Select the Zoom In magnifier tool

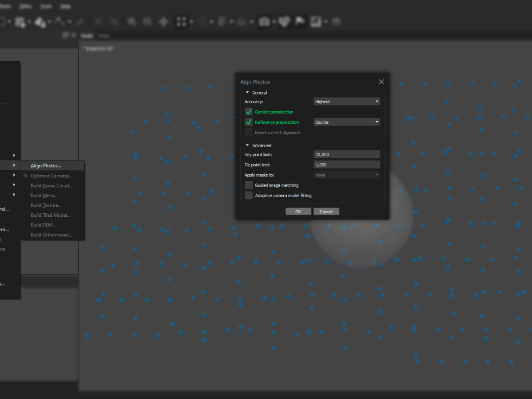132,21
